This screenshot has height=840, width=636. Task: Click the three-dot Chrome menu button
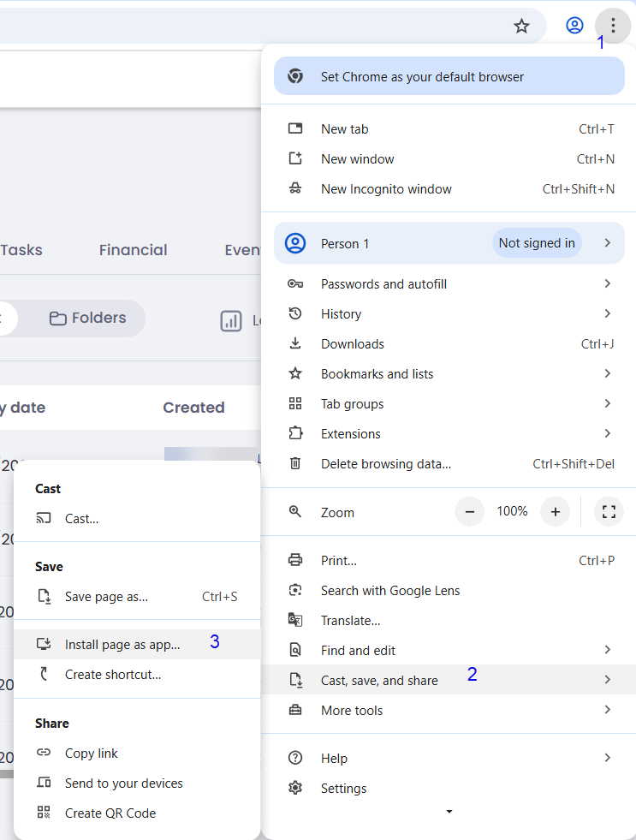point(613,26)
